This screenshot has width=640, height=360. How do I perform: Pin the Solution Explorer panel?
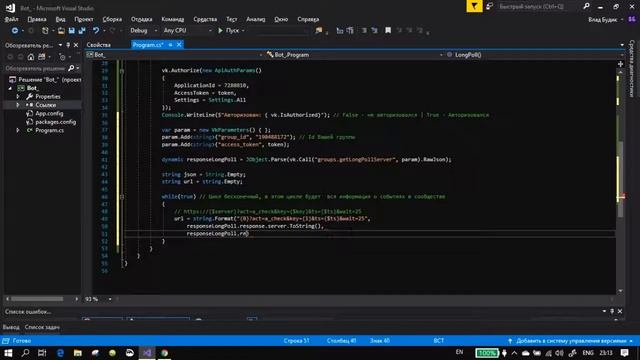(68, 45)
